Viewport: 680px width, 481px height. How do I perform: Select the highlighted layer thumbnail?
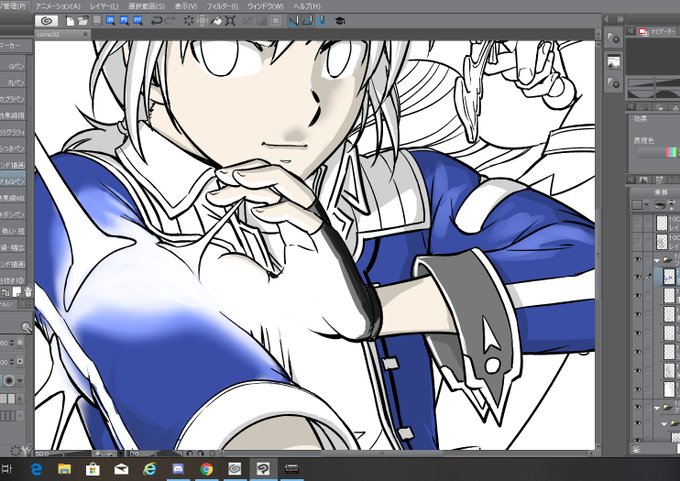click(669, 276)
